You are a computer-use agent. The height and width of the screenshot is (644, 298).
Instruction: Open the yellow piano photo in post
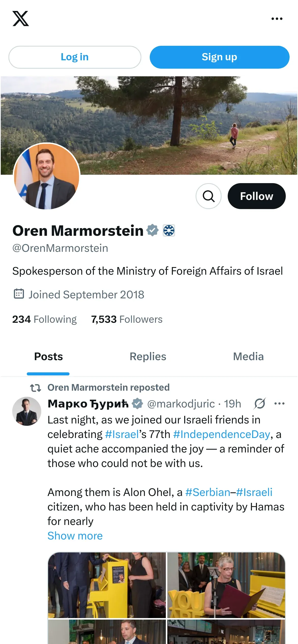[107, 585]
